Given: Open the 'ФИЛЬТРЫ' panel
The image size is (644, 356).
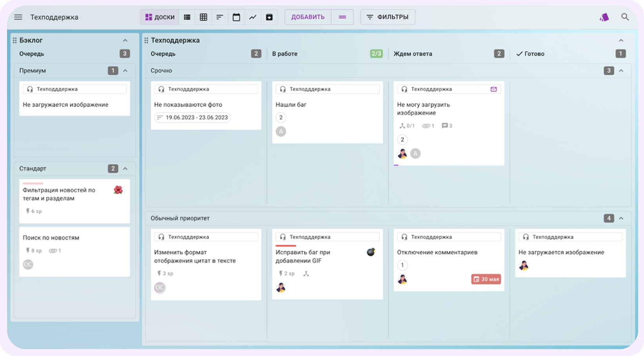Looking at the screenshot, I should (x=387, y=17).
